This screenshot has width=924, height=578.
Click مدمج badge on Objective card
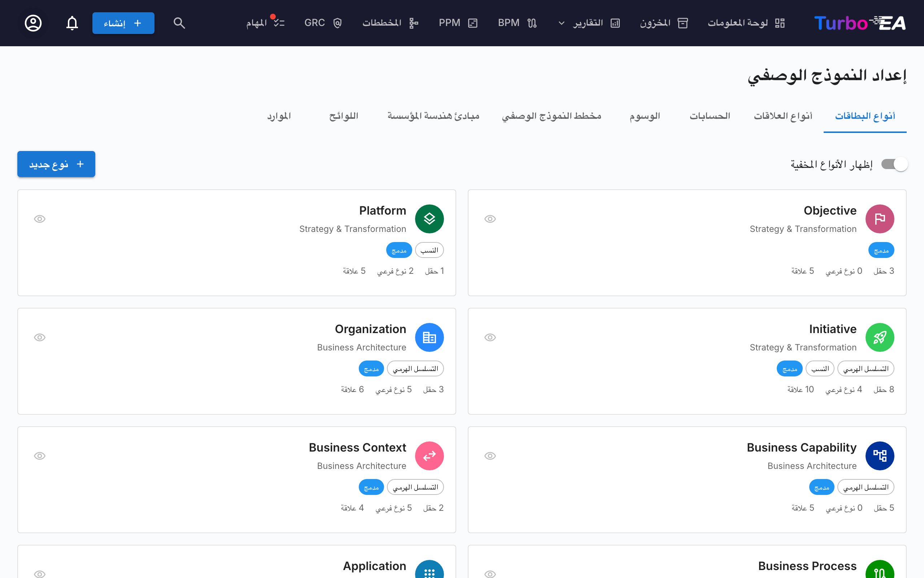point(881,250)
